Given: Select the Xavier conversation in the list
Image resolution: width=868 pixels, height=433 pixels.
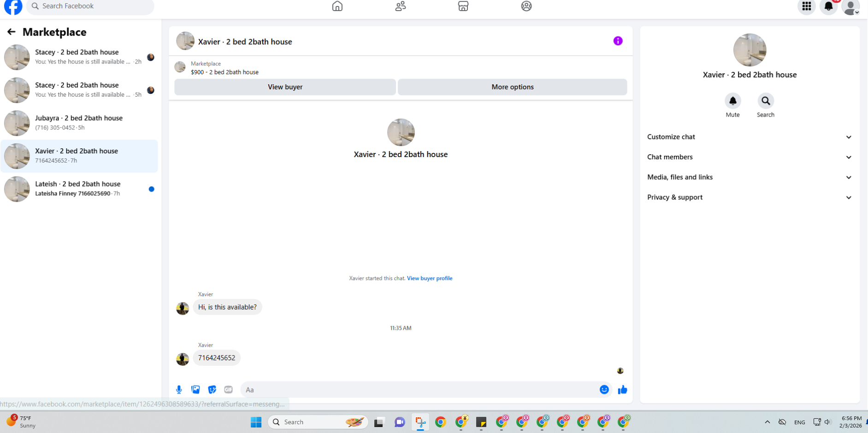Looking at the screenshot, I should [80, 156].
